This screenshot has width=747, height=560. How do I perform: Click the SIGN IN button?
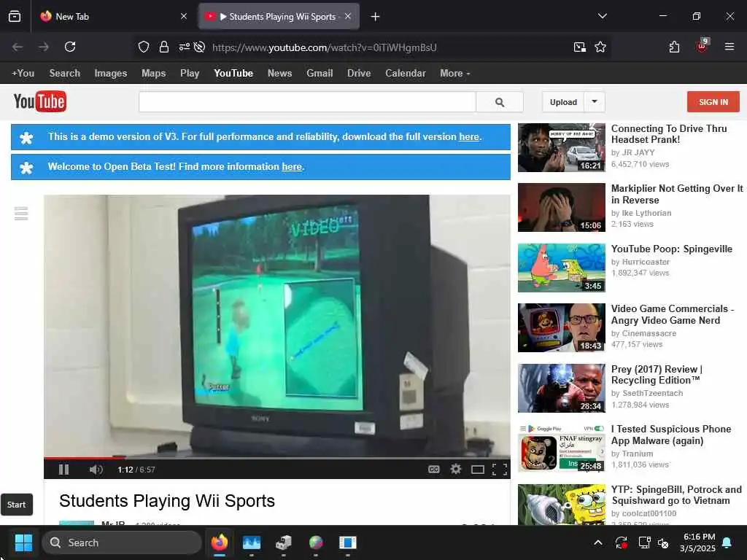pos(713,102)
